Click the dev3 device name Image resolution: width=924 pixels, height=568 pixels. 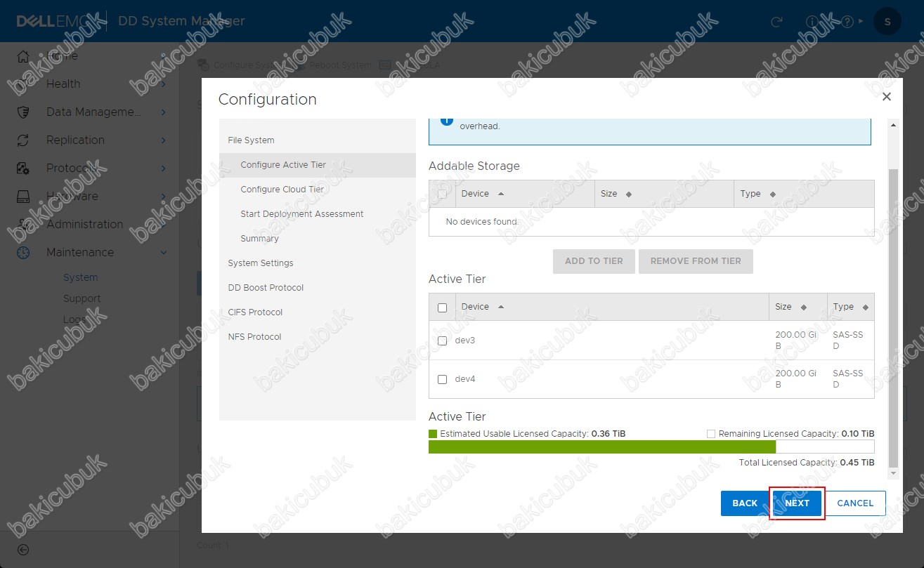465,341
